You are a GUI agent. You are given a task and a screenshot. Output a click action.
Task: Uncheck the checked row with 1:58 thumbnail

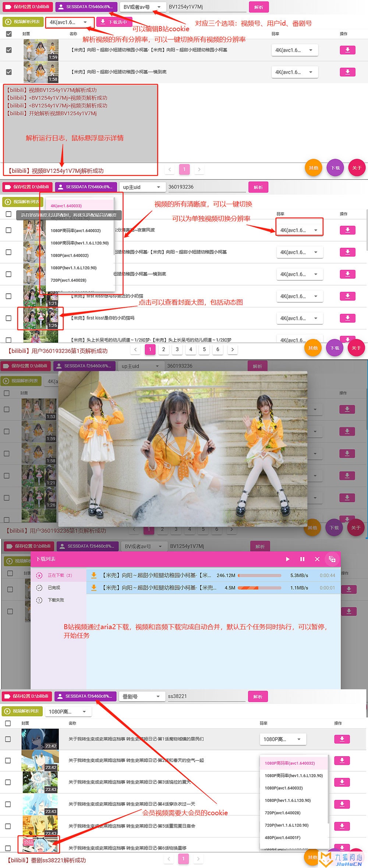tap(9, 72)
